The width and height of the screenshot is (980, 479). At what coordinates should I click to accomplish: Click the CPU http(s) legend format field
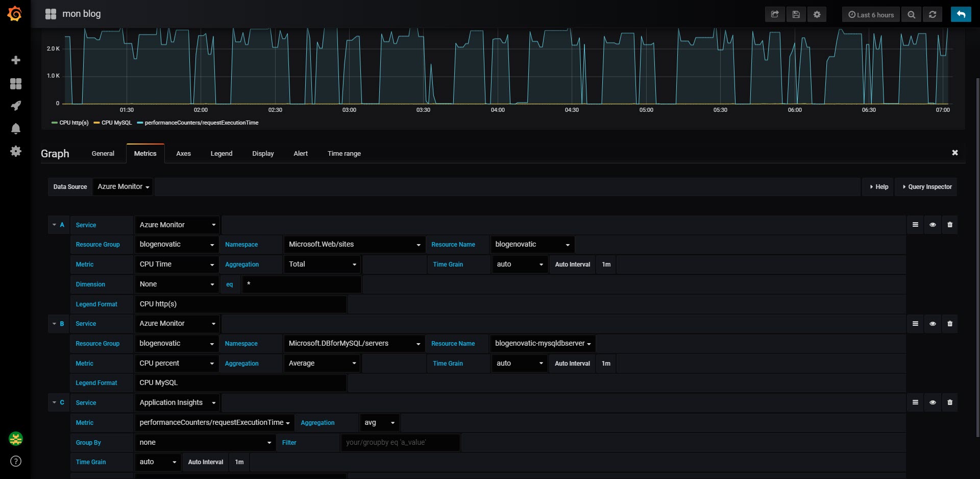[241, 304]
